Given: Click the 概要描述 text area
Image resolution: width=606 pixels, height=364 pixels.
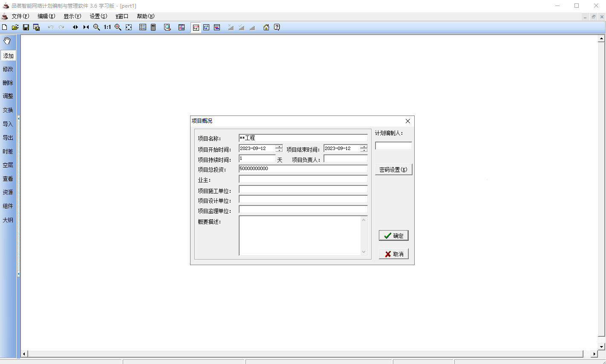Looking at the screenshot, I should pyautogui.click(x=303, y=236).
